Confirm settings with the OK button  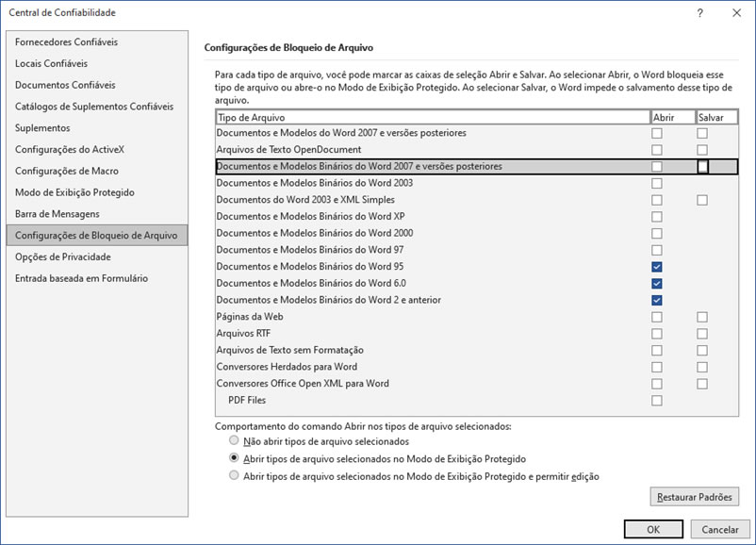pyautogui.click(x=653, y=530)
